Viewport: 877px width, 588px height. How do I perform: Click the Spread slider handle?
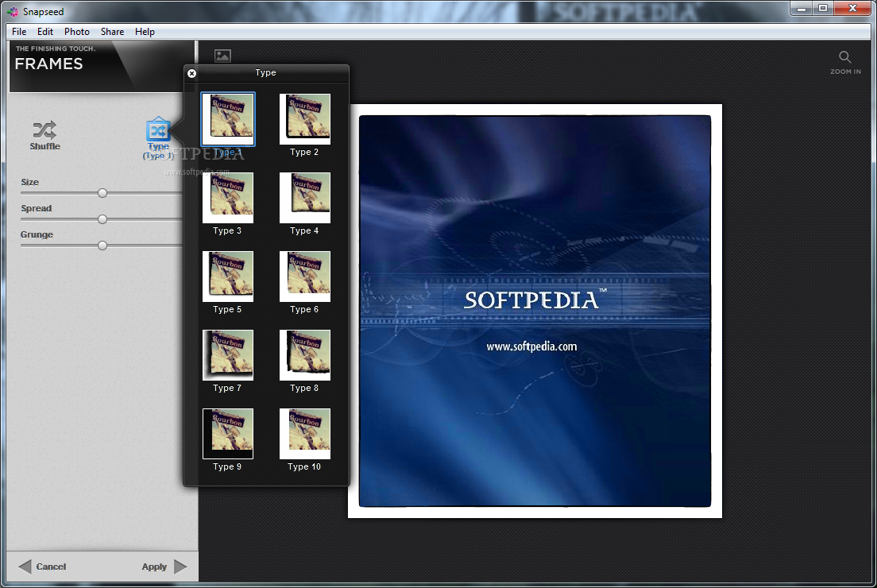(102, 219)
